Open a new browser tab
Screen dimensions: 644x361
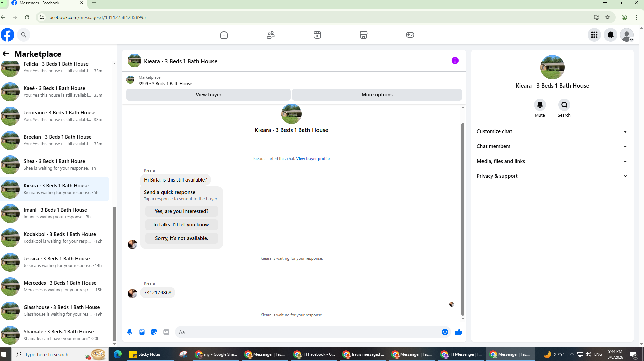pos(94,3)
